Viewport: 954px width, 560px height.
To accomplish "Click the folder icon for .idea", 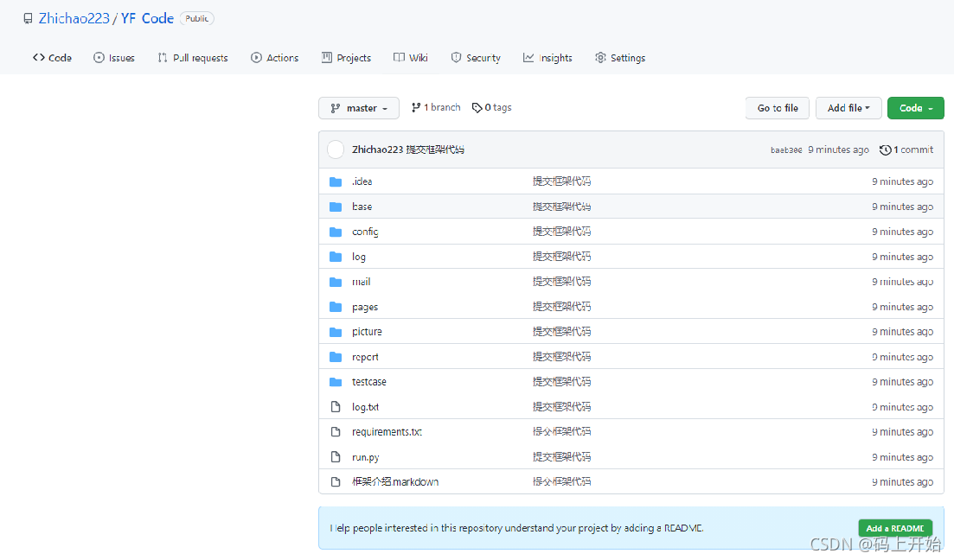I will (336, 181).
